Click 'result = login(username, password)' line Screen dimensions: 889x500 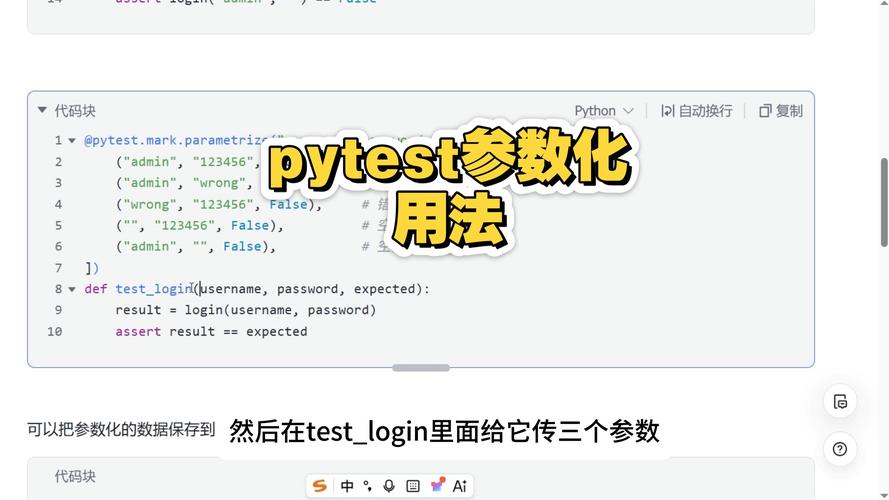pyautogui.click(x=245, y=310)
